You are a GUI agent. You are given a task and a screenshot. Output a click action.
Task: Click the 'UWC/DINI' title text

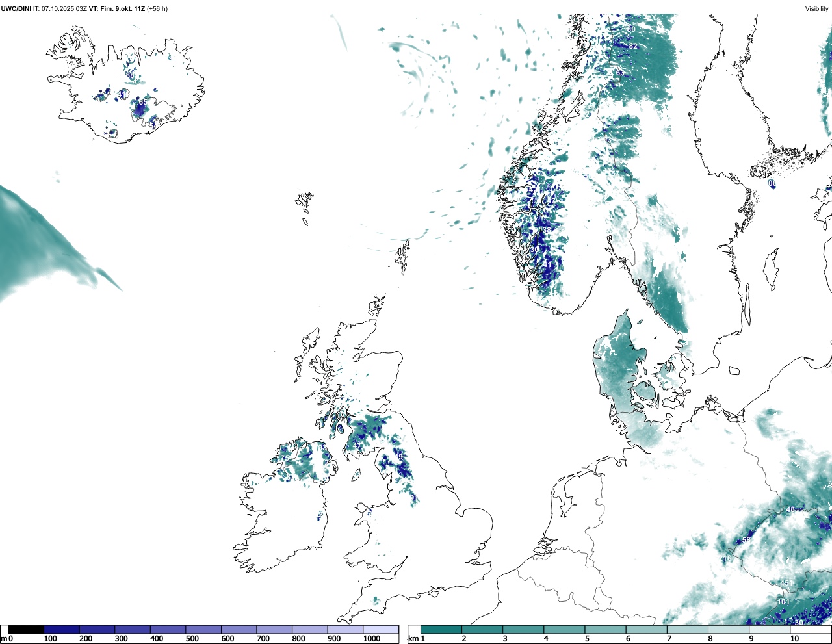point(16,9)
